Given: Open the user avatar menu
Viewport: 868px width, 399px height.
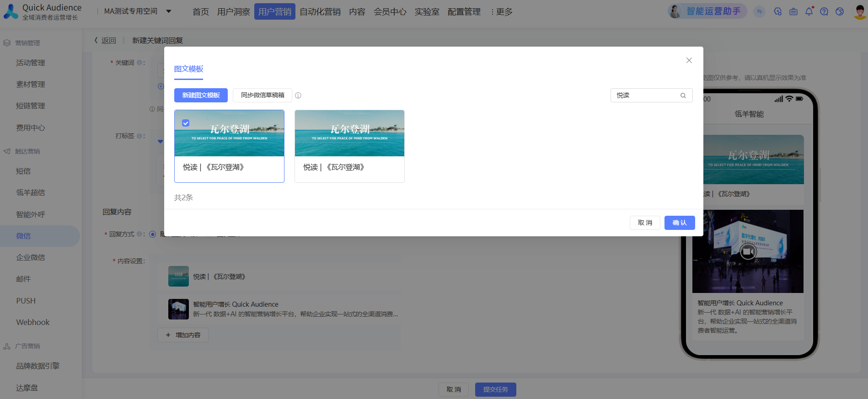Looking at the screenshot, I should pos(860,11).
